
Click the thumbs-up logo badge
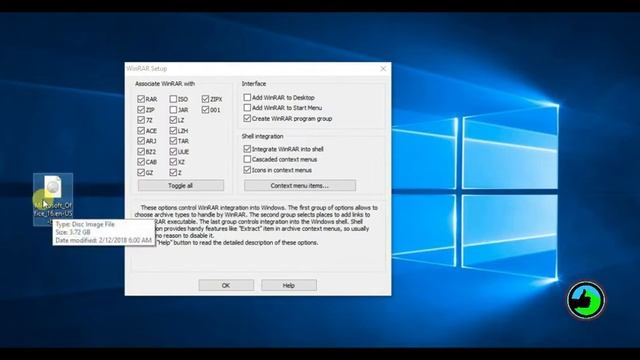pos(586,300)
